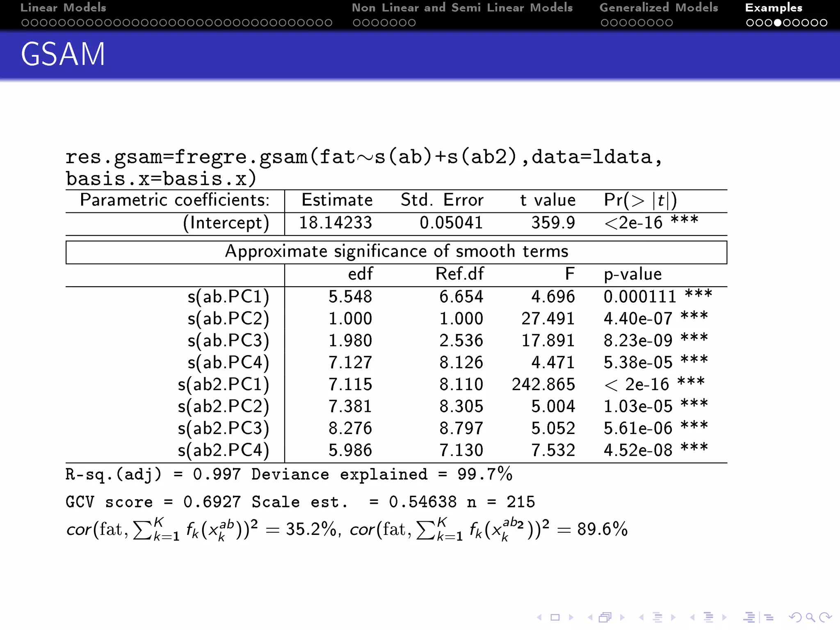Open the Linear Models section
The image size is (840, 630).
pos(63,7)
